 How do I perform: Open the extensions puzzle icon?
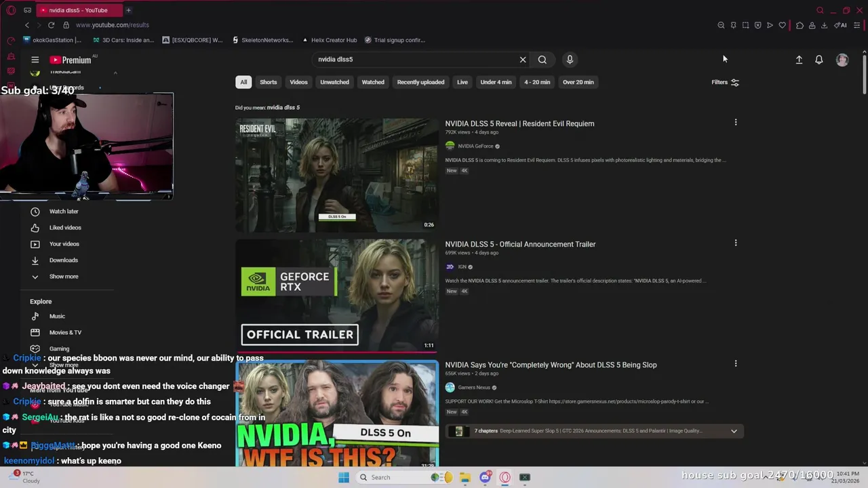800,25
